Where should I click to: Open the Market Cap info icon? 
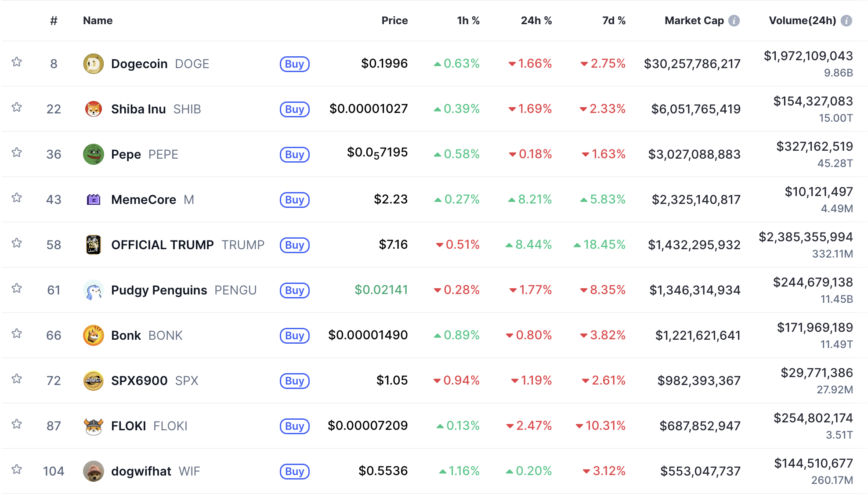click(734, 21)
